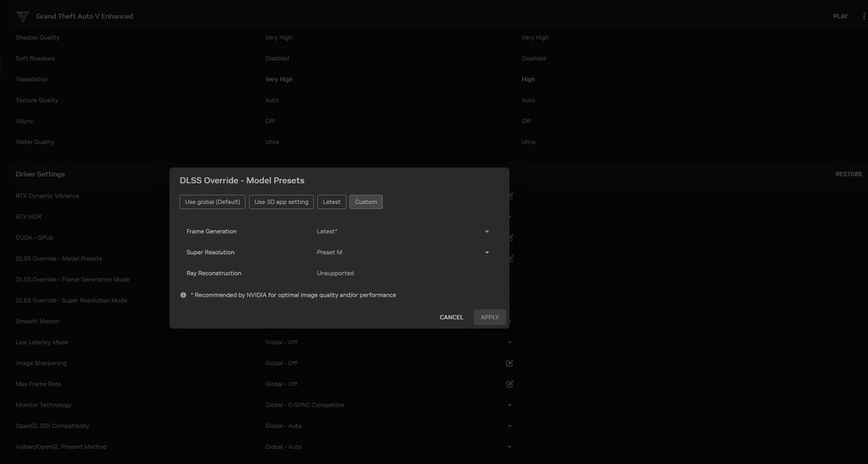The width and height of the screenshot is (868, 464).
Task: Click the Global - G-SYNC Compatible value
Action: coord(305,405)
